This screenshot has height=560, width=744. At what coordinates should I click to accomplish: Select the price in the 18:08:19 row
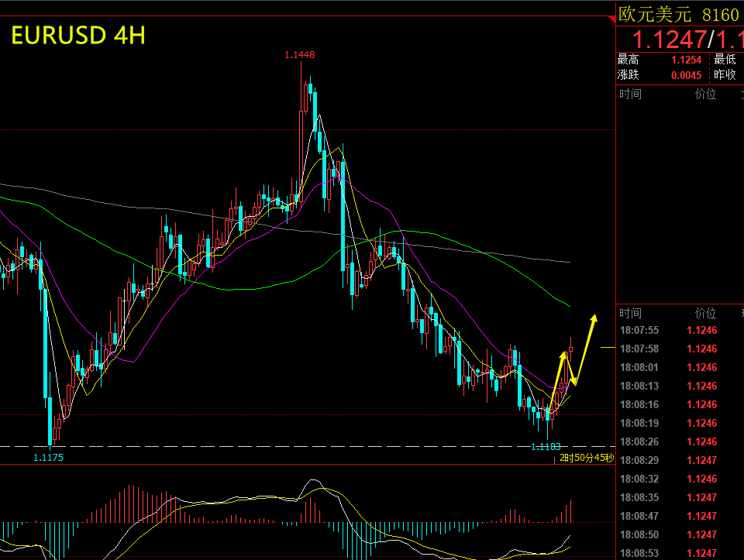tap(702, 423)
